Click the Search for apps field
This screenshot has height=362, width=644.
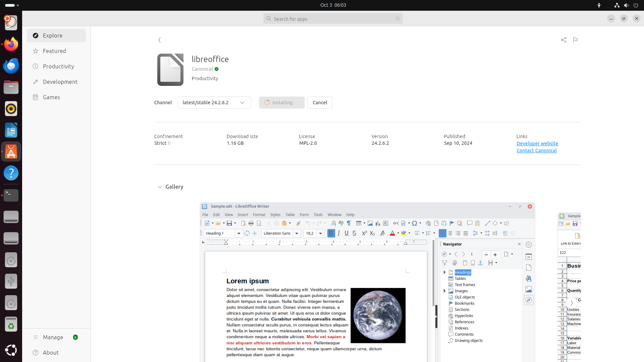(333, 19)
